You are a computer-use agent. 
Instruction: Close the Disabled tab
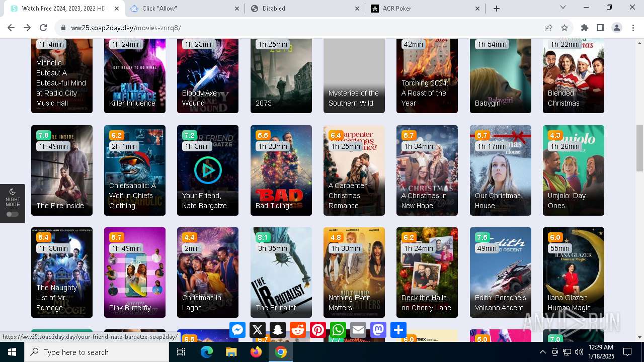click(x=357, y=8)
